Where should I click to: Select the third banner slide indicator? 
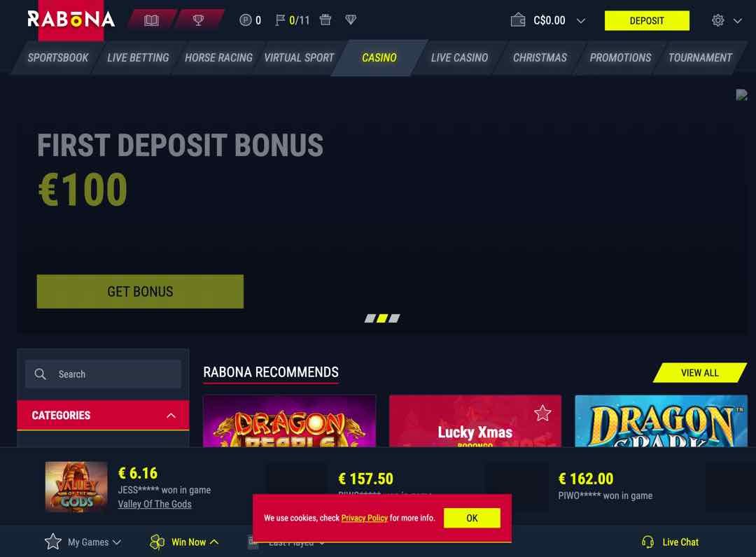394,318
